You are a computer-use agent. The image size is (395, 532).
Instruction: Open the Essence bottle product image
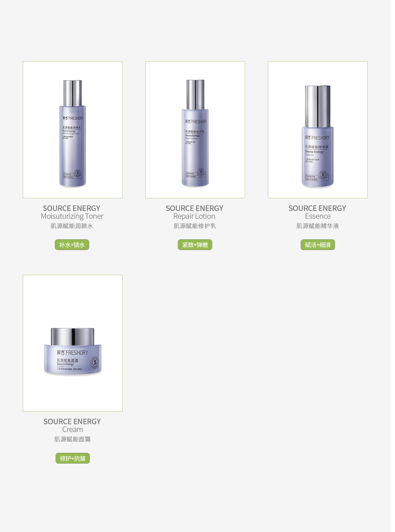coord(318,130)
